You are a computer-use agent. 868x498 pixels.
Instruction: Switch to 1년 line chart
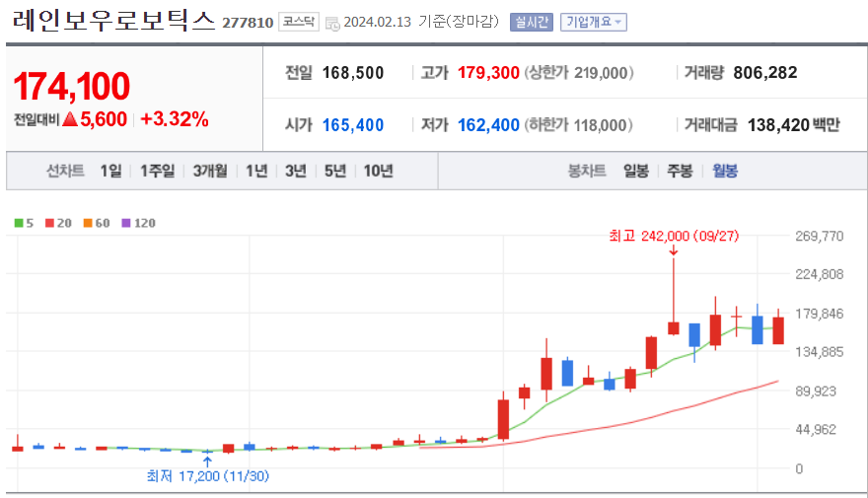click(256, 171)
